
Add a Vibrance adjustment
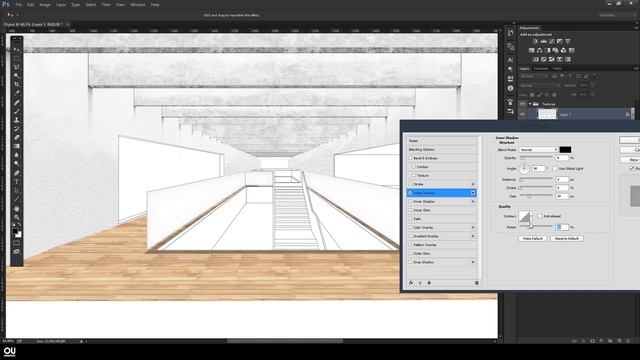[x=568, y=41]
